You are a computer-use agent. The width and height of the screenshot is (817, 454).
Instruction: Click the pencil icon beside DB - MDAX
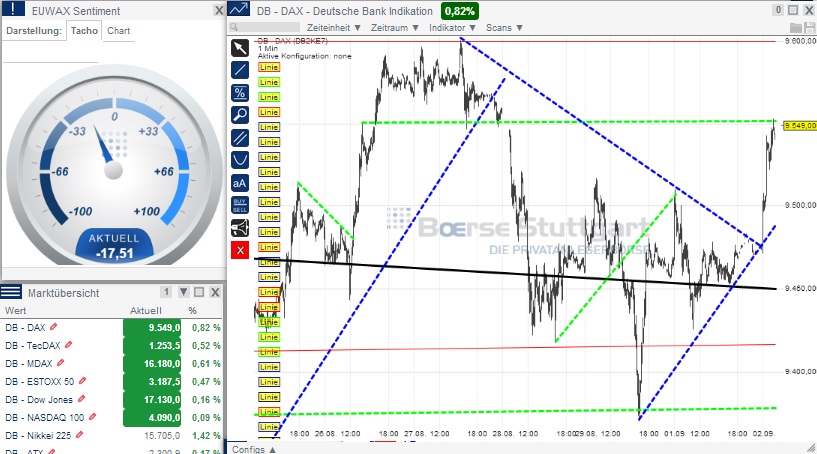click(60, 363)
